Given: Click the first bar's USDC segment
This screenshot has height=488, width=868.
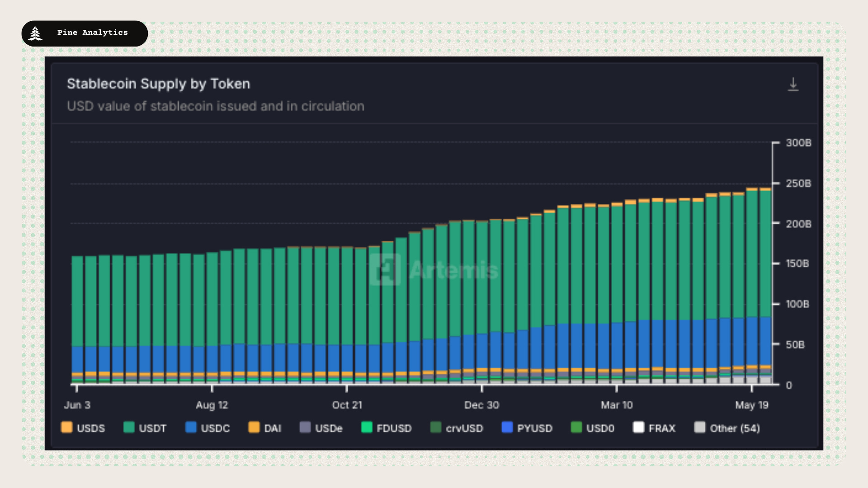Looking at the screenshot, I should tap(77, 360).
